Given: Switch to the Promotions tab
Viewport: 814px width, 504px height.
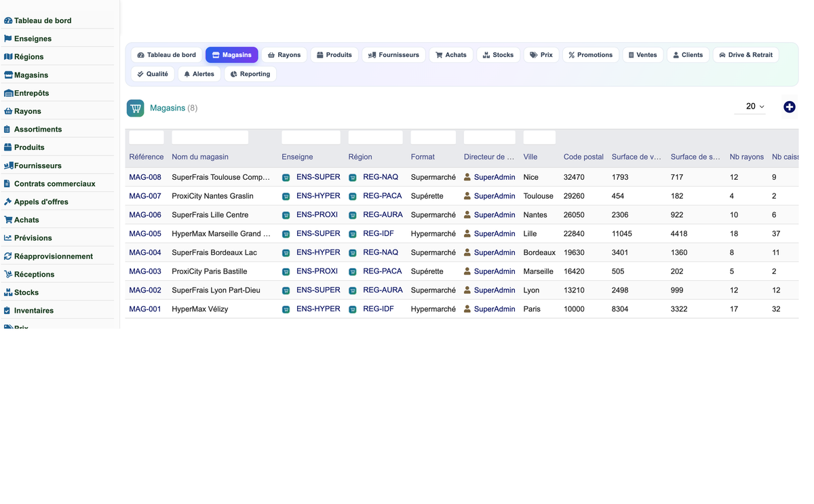Looking at the screenshot, I should (x=591, y=55).
